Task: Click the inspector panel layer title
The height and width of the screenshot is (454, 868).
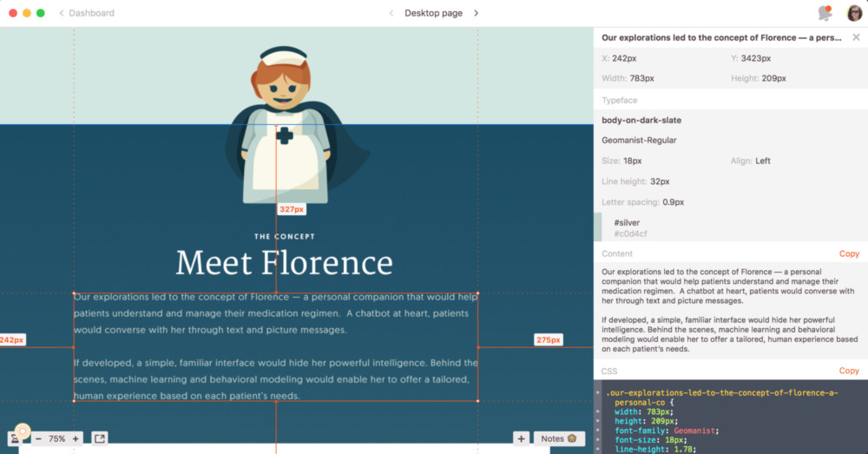Action: (721, 37)
